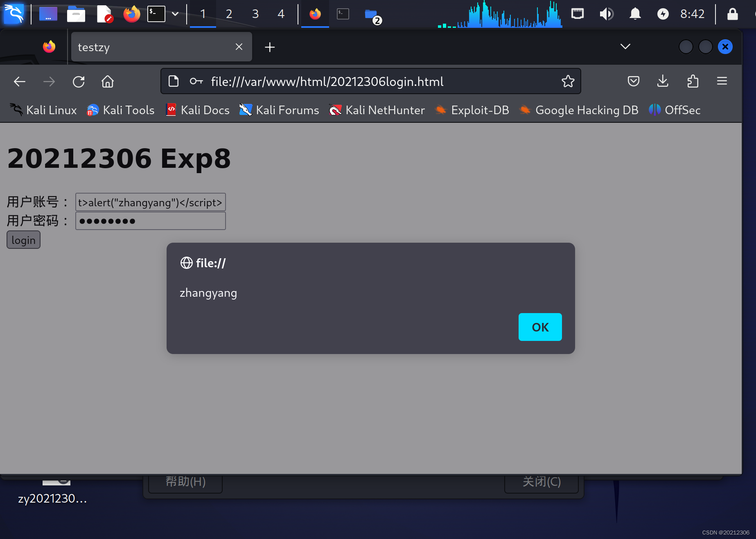
Task: Switch to workspace 4
Action: click(281, 14)
